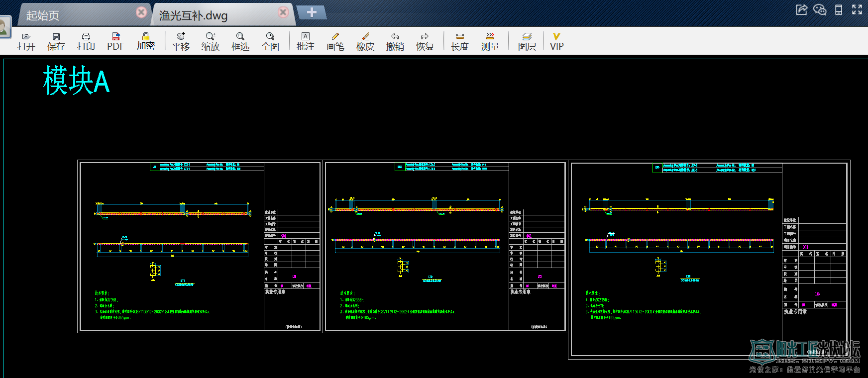Click the leftmost drawing sheet
The width and height of the screenshot is (868, 378).
200,246
